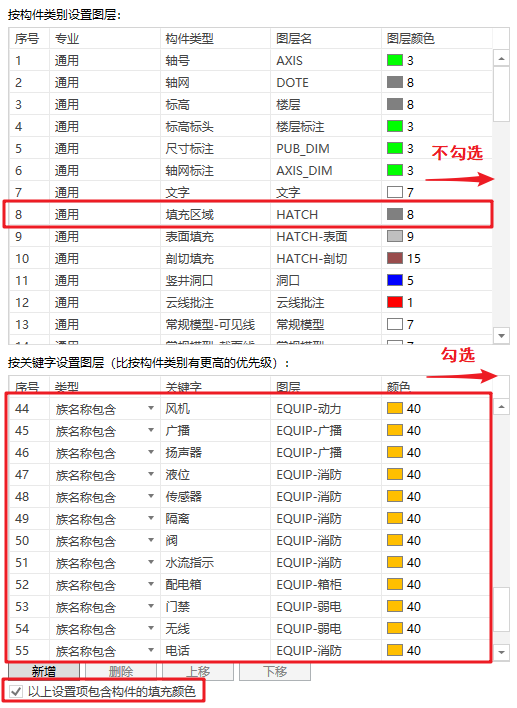Open type dropdown for row 53 门禁
Screen dimensions: 517x708
151,606
